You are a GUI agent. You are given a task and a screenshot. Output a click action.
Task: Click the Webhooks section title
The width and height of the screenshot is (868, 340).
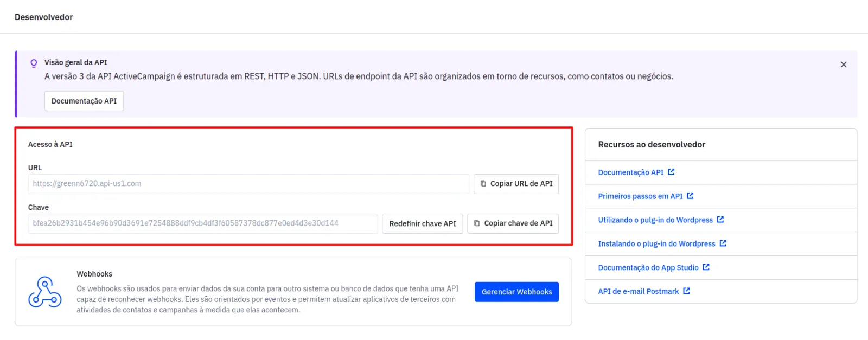(94, 274)
